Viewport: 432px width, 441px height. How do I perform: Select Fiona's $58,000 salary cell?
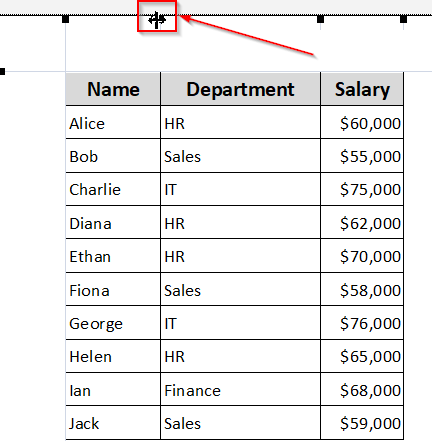click(362, 289)
